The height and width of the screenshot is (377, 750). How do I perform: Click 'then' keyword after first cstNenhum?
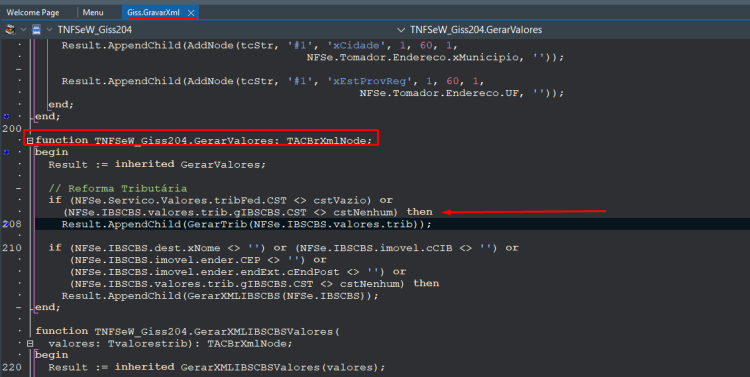pyautogui.click(x=419, y=212)
